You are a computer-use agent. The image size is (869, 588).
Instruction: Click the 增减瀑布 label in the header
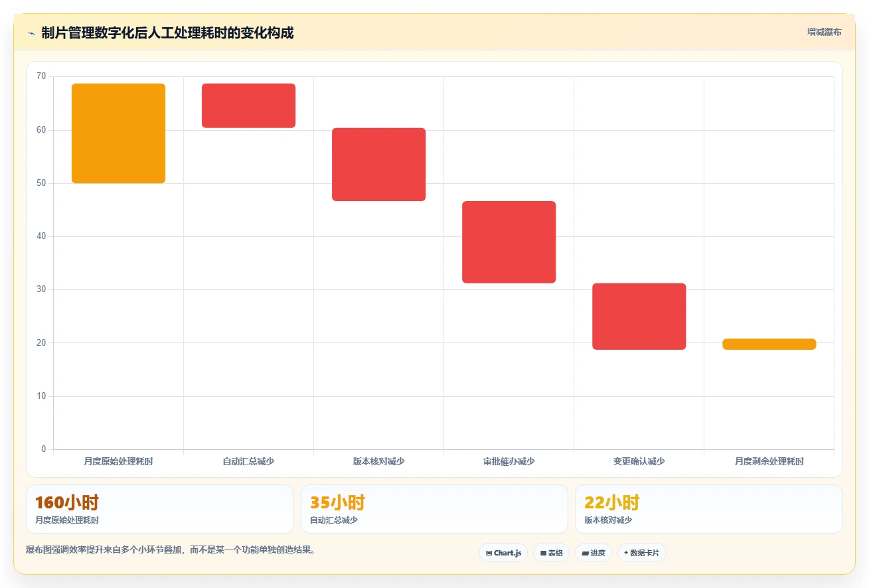(825, 33)
